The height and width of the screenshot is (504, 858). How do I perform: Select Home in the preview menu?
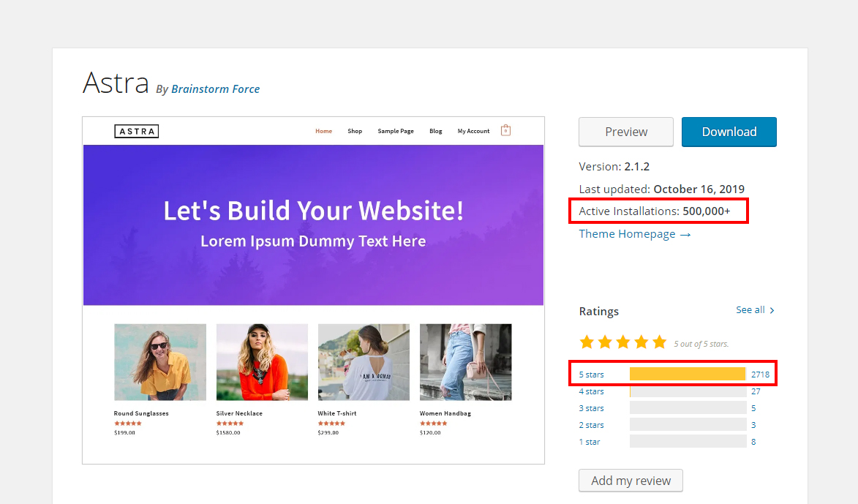(323, 132)
